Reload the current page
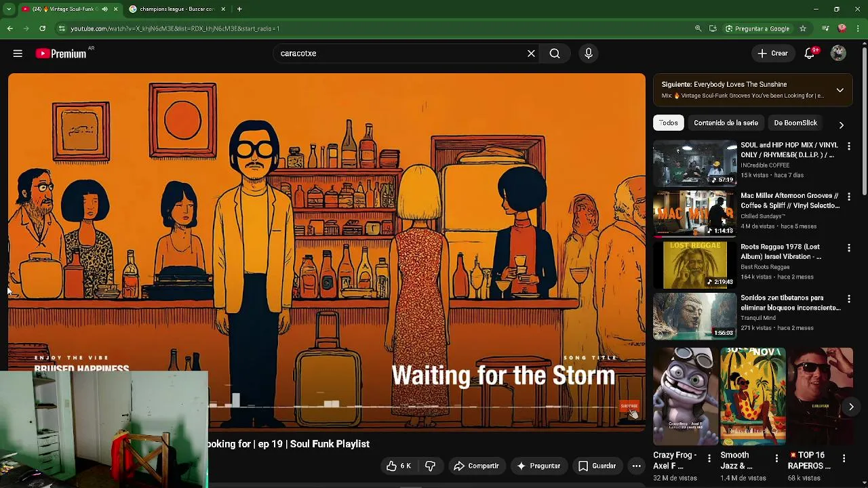This screenshot has height=488, width=868. [42, 28]
